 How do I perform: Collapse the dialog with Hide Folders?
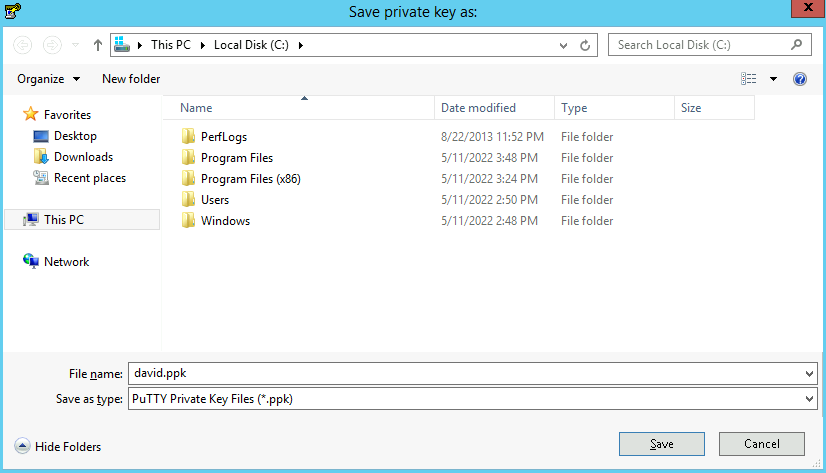click(x=58, y=446)
